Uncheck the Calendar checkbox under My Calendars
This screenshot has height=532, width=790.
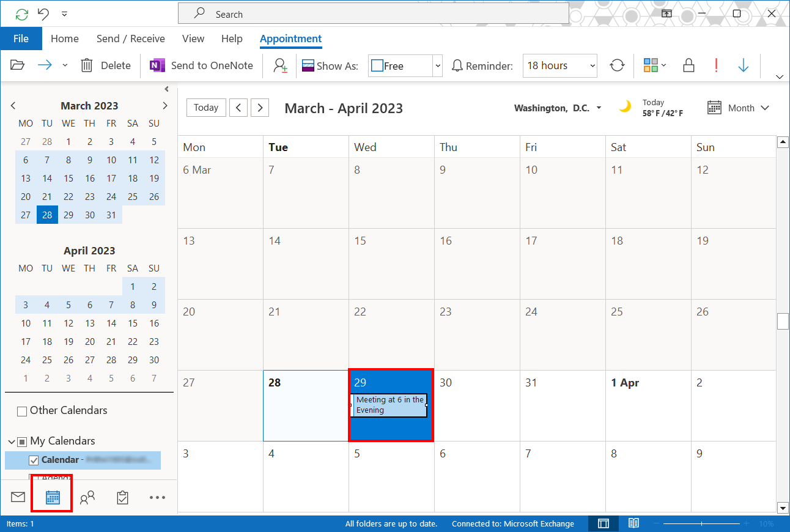[x=34, y=460]
